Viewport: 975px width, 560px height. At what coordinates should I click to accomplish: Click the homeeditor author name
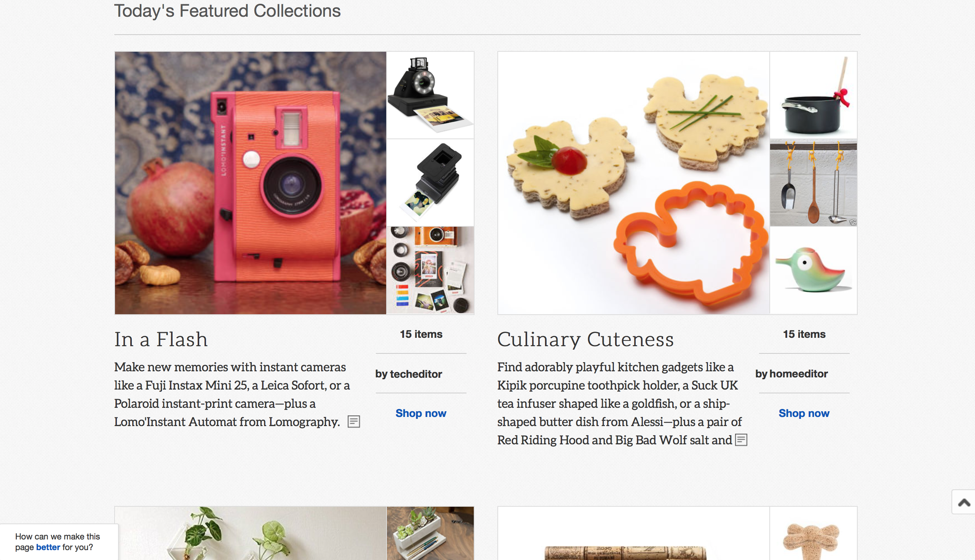coord(798,374)
